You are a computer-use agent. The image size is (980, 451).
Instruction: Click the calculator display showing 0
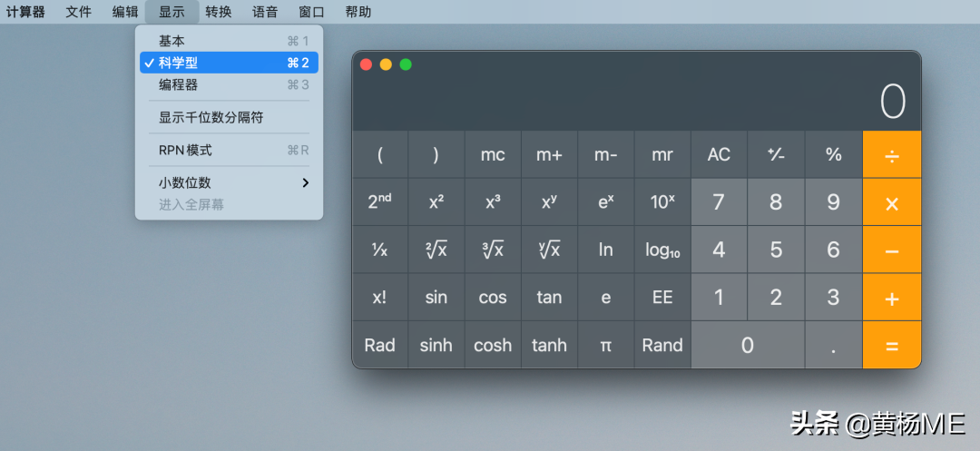pos(636,102)
